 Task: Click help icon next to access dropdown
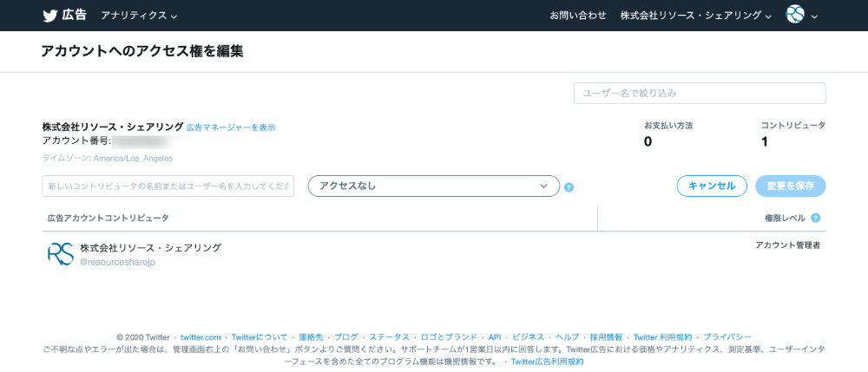point(569,187)
